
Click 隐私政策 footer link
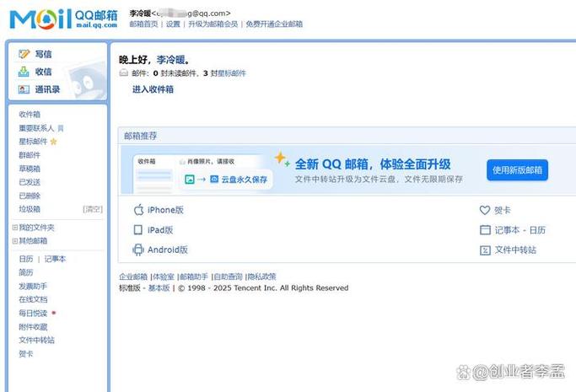click(262, 277)
